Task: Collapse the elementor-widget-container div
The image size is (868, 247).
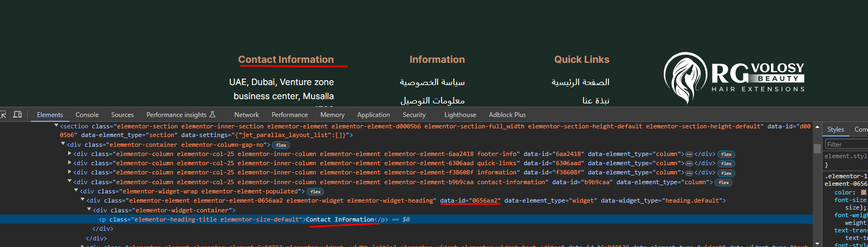Action: pyautogui.click(x=89, y=210)
